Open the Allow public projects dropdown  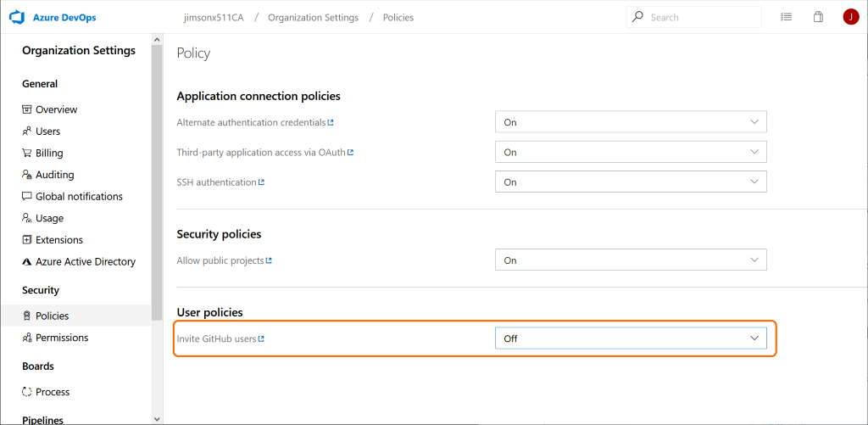click(630, 260)
